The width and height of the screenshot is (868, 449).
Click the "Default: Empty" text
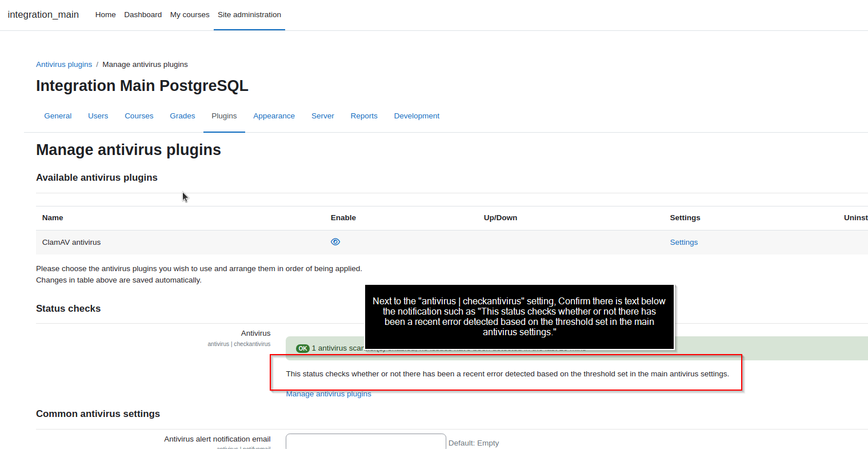474,443
